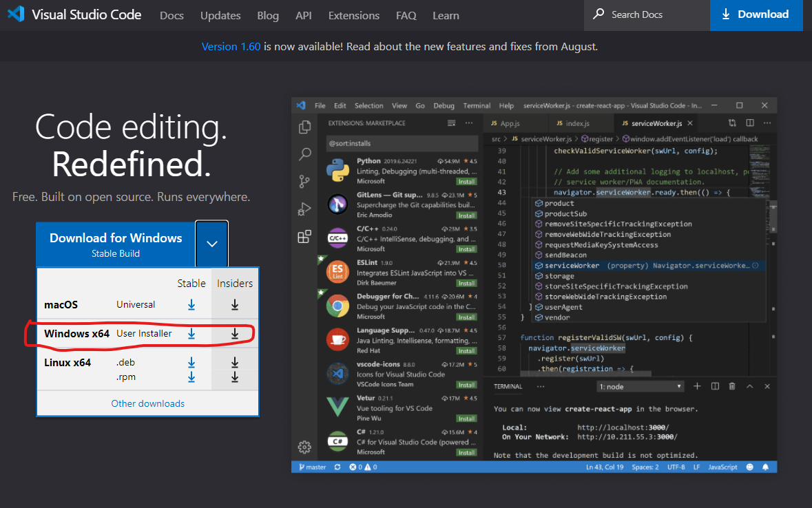This screenshot has height=508, width=812.
Task: Click the sync icon in status bar
Action: [x=337, y=467]
